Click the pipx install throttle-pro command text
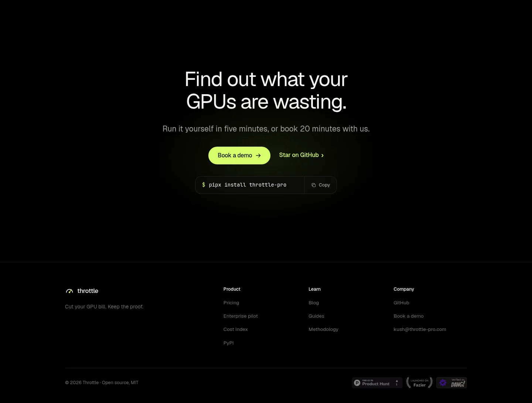 248,185
